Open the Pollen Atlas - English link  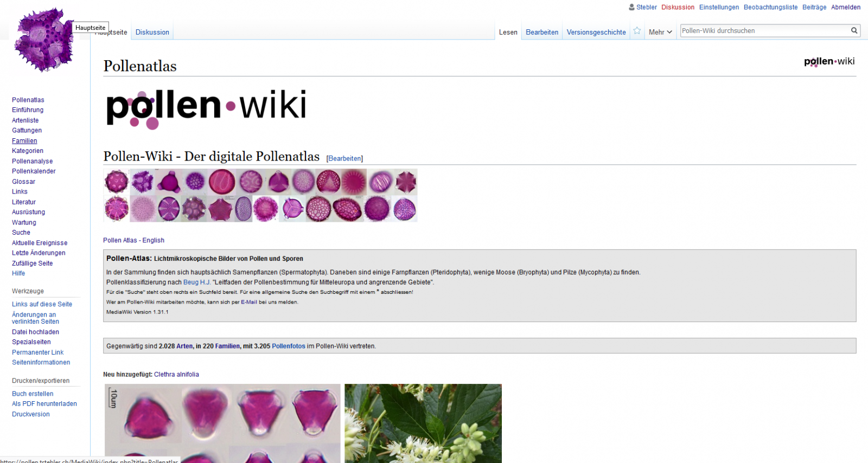pyautogui.click(x=133, y=240)
